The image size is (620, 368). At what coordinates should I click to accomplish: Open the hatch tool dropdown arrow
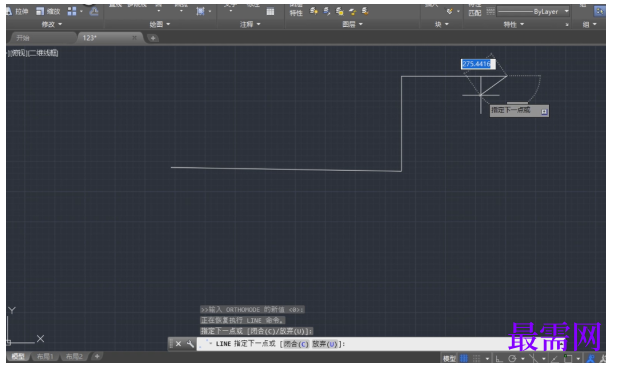(x=210, y=11)
